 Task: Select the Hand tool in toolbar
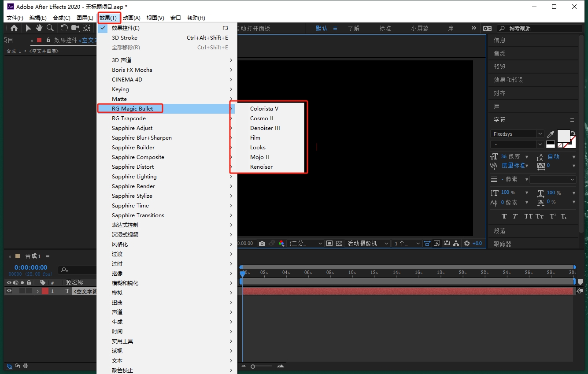(x=39, y=28)
